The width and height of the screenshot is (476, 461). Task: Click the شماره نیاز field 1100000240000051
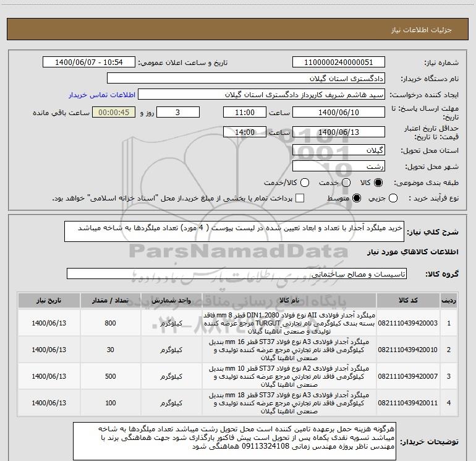(339, 62)
